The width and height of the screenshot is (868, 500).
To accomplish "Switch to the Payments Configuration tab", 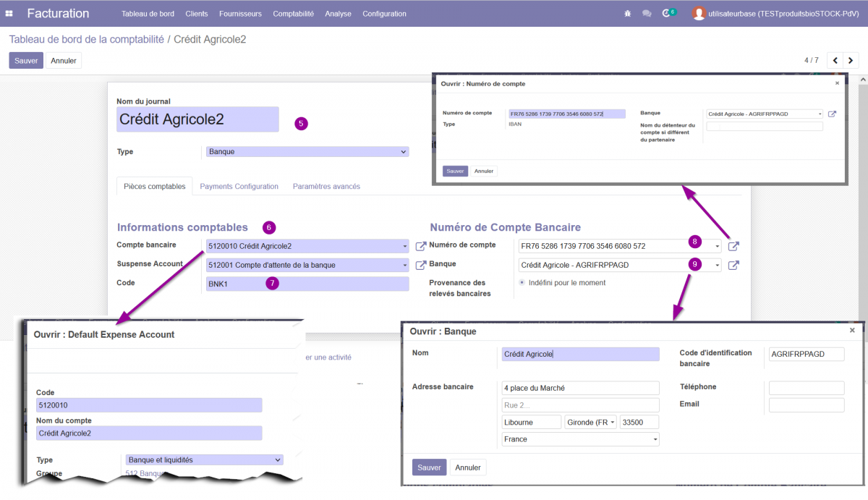I will click(239, 186).
